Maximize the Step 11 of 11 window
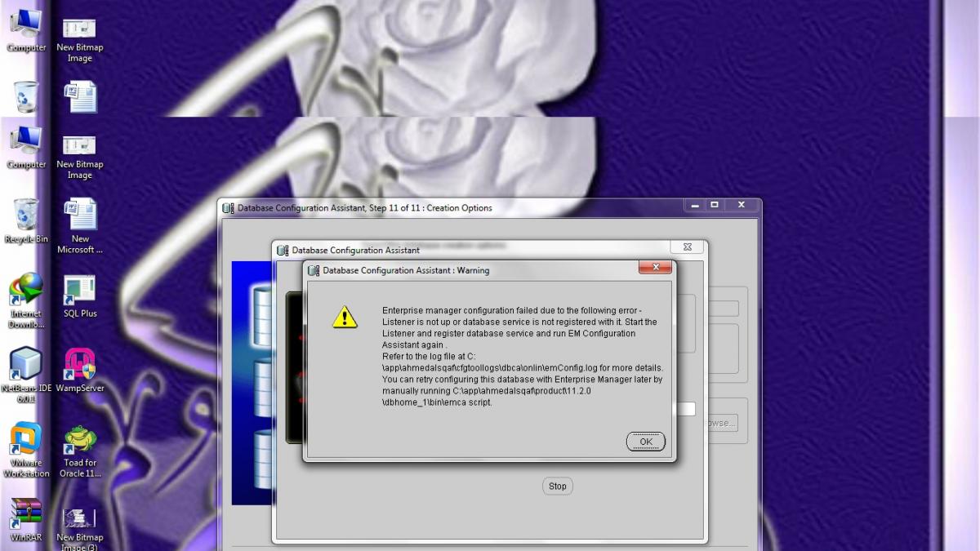The image size is (980, 551). (x=715, y=206)
